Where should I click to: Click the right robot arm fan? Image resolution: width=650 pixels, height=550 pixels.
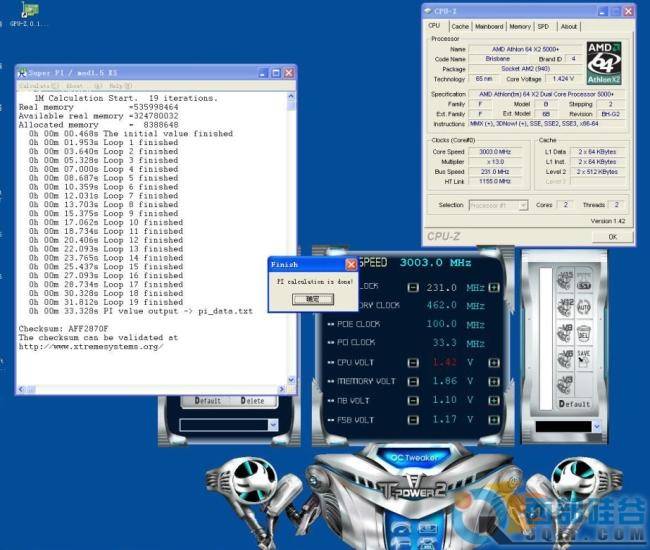pos(575,480)
